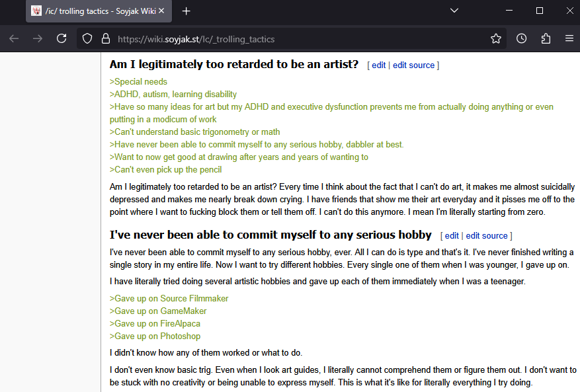The width and height of the screenshot is (580, 392).
Task: Open a new tab with the plus button
Action: click(x=186, y=11)
